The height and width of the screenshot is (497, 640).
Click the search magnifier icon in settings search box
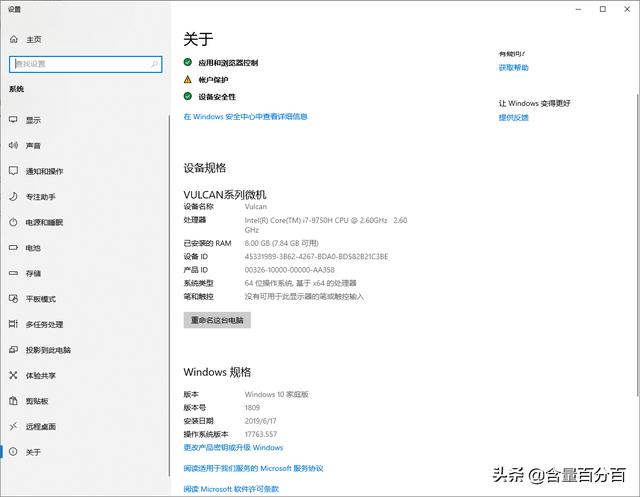(154, 64)
